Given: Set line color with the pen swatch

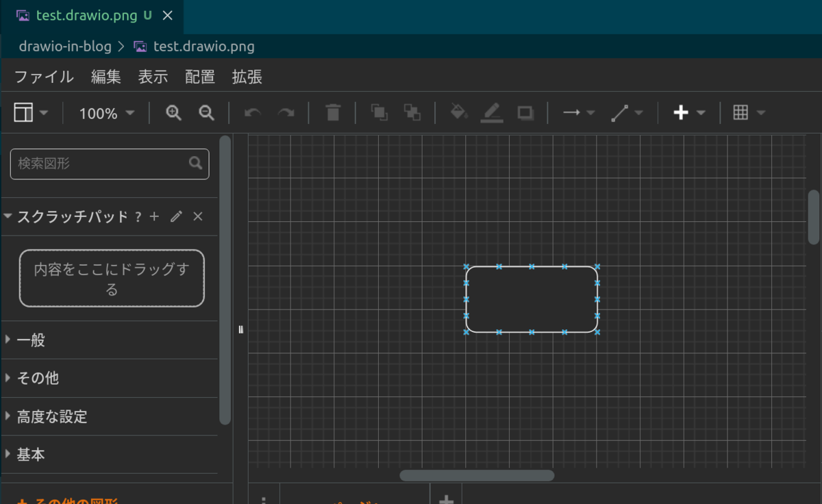Looking at the screenshot, I should pyautogui.click(x=491, y=112).
